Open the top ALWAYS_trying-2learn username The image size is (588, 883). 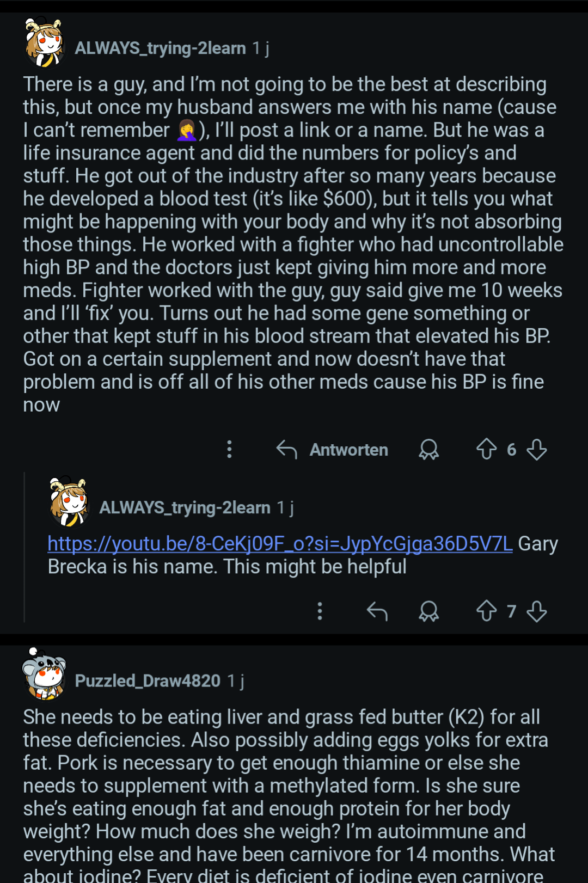point(160,48)
